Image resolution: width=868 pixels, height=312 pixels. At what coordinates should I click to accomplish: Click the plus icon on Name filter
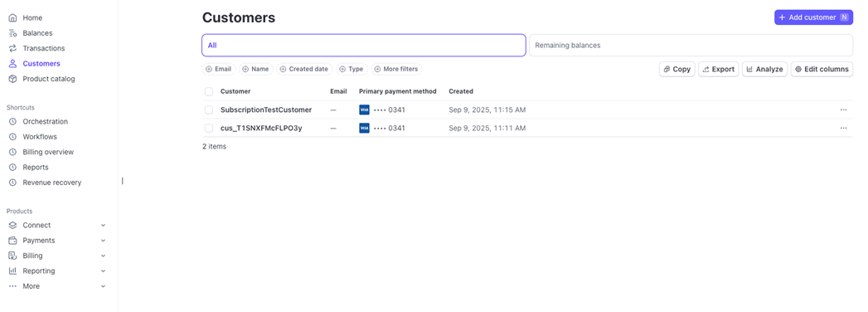click(x=245, y=69)
